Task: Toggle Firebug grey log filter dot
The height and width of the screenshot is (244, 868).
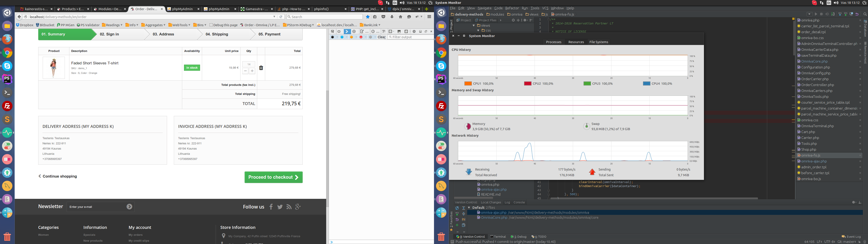Action: pos(371,37)
